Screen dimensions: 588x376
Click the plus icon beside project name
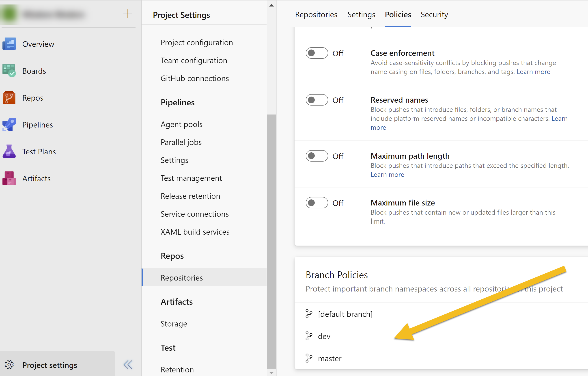128,14
